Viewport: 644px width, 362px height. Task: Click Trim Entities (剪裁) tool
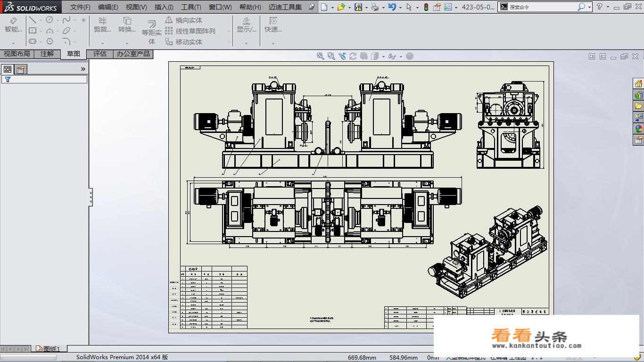pos(102,25)
